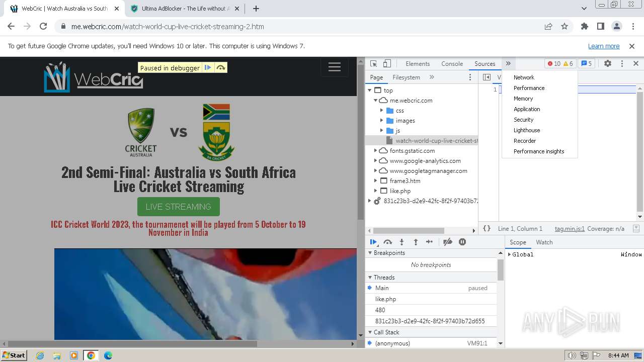Expand the js folder
This screenshot has width=644, height=362.
(x=382, y=131)
